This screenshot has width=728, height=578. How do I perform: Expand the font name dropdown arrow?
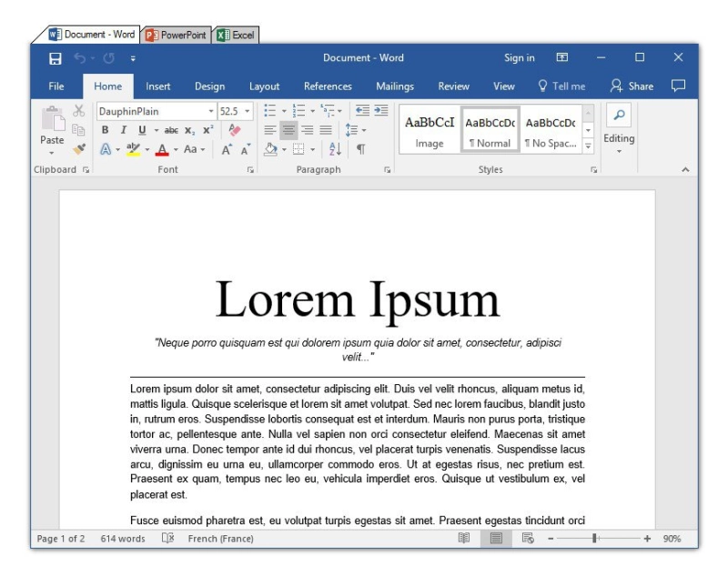pos(211,111)
